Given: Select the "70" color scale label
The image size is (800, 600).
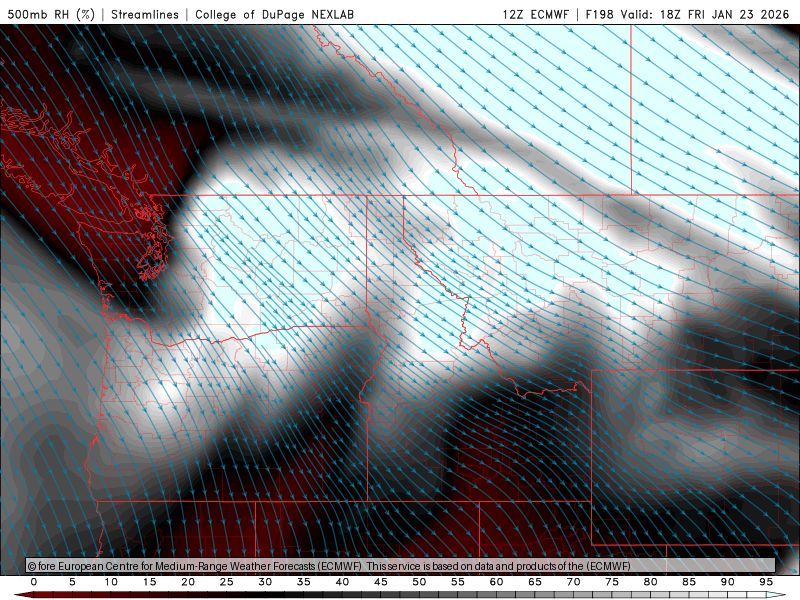Looking at the screenshot, I should (x=573, y=582).
